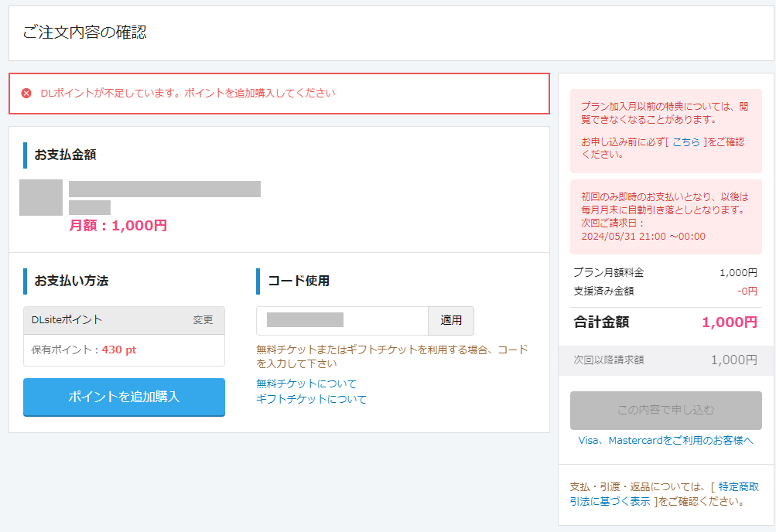Click the 2024/05/31 next billing date text
Image resolution: width=776 pixels, height=532 pixels.
pos(644,237)
